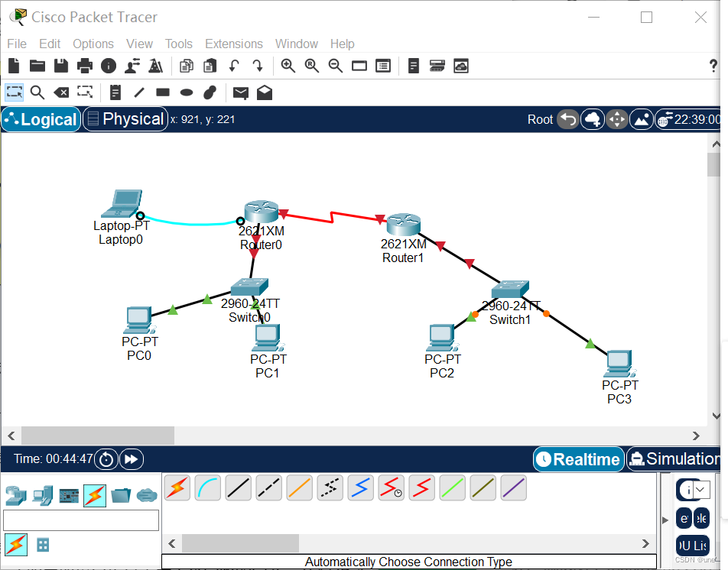Expand the PDU list panel arrow

(x=665, y=520)
